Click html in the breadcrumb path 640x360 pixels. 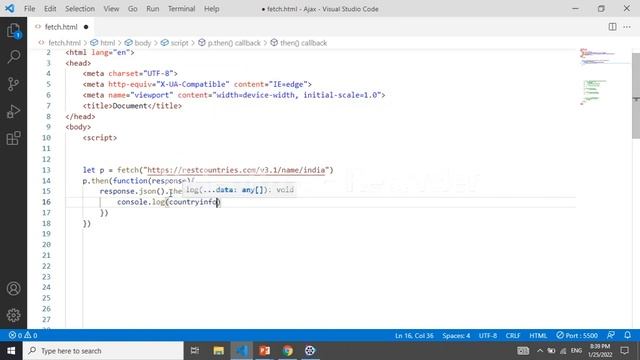coord(107,43)
